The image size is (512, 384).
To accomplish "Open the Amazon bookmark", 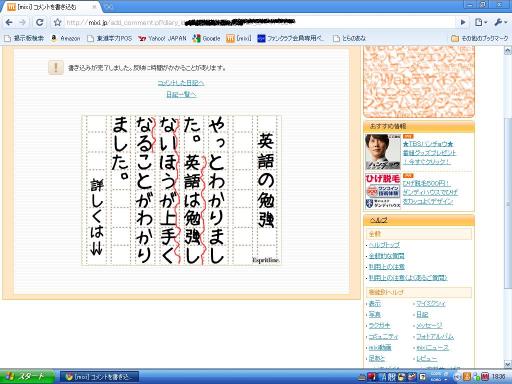I will pos(66,38).
